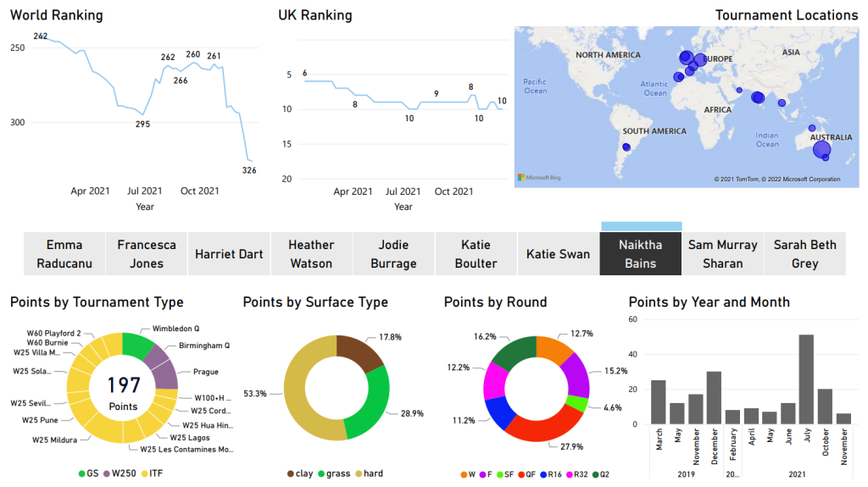Image resolution: width=868 pixels, height=487 pixels.
Task: Click the GS green legend marker
Action: click(82, 473)
